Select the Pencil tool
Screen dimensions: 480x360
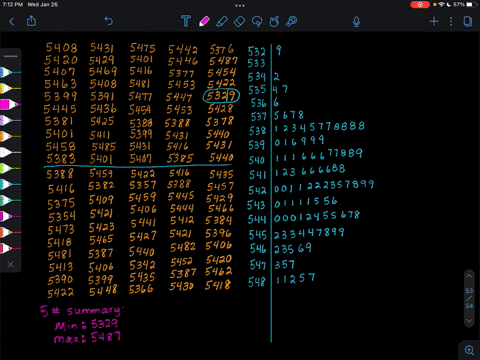click(x=222, y=22)
